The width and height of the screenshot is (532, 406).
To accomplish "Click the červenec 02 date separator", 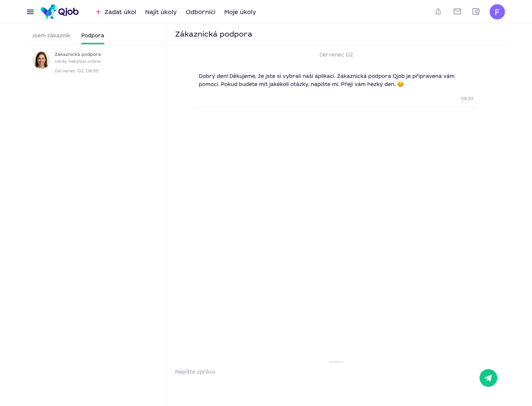I will [x=336, y=55].
